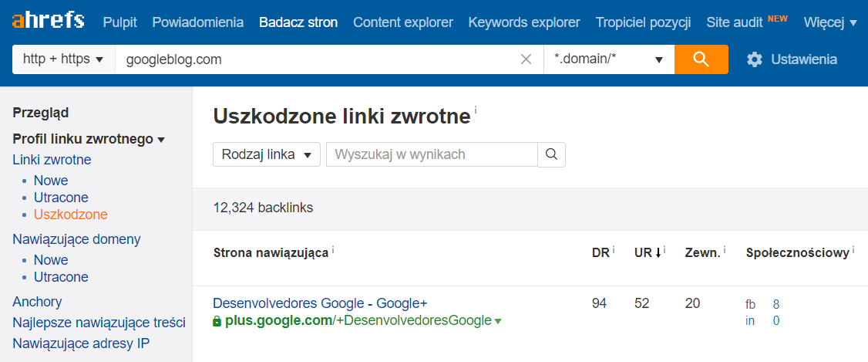Open the plus.google.com/+DesenvolvedoresGoogle URL
868x362 pixels.
[x=358, y=320]
